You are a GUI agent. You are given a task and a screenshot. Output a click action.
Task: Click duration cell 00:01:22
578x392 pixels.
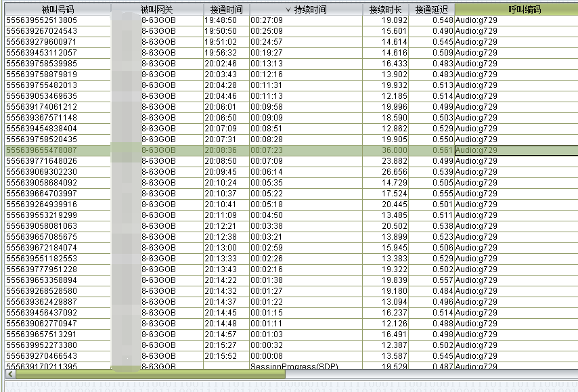pyautogui.click(x=267, y=302)
